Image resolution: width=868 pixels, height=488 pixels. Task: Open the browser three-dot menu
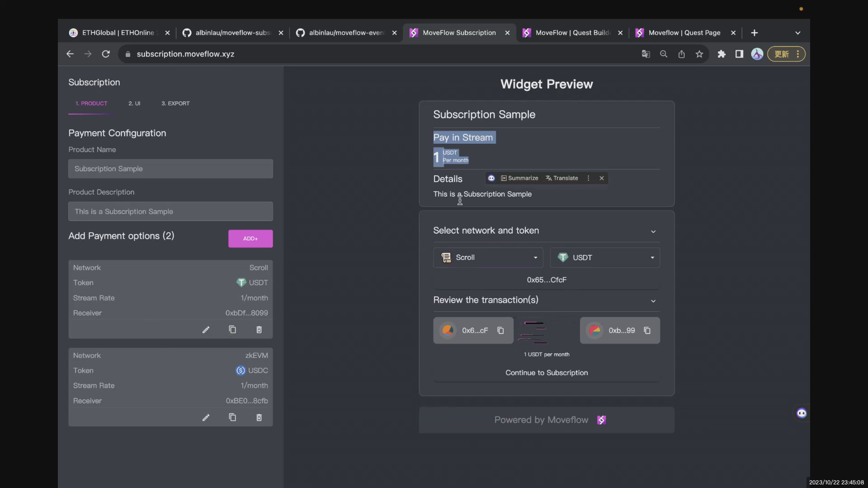point(798,54)
